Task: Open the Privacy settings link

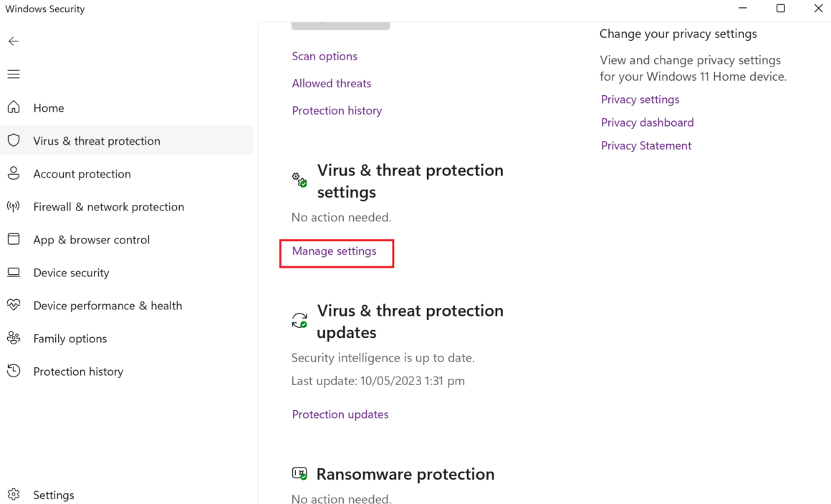Action: [x=640, y=100]
